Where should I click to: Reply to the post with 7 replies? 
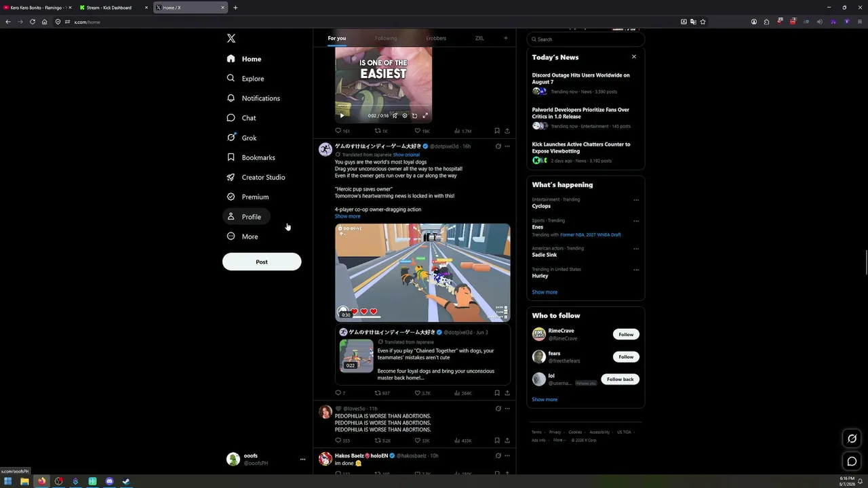[340, 393]
